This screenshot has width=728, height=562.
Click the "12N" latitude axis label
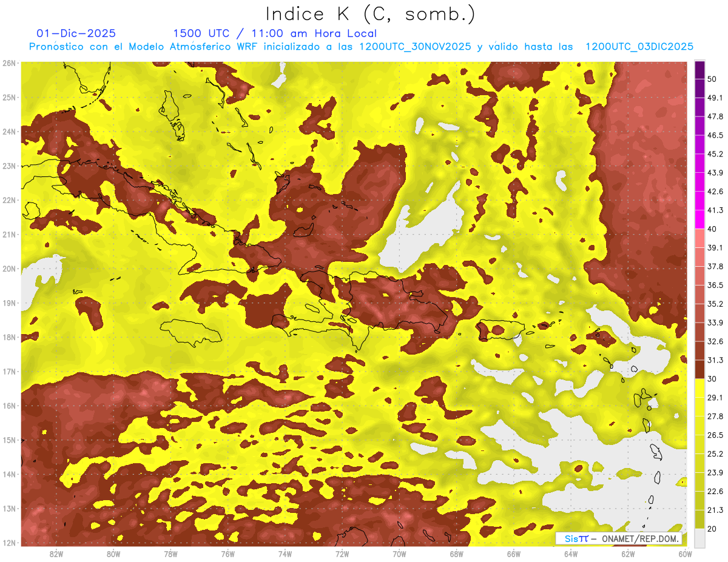pyautogui.click(x=9, y=543)
